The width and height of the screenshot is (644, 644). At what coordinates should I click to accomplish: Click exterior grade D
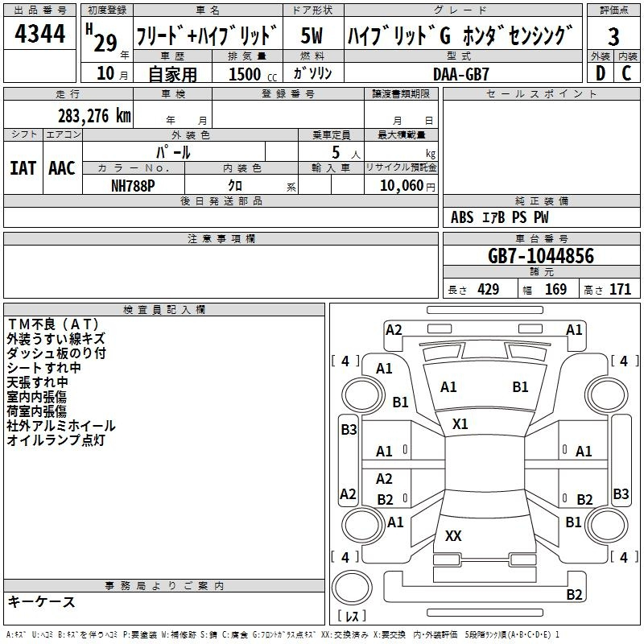click(x=601, y=73)
